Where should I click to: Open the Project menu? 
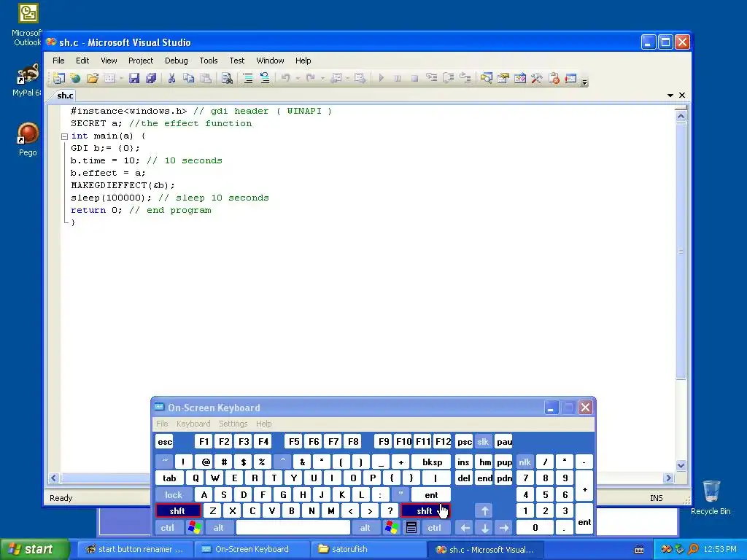(x=141, y=61)
